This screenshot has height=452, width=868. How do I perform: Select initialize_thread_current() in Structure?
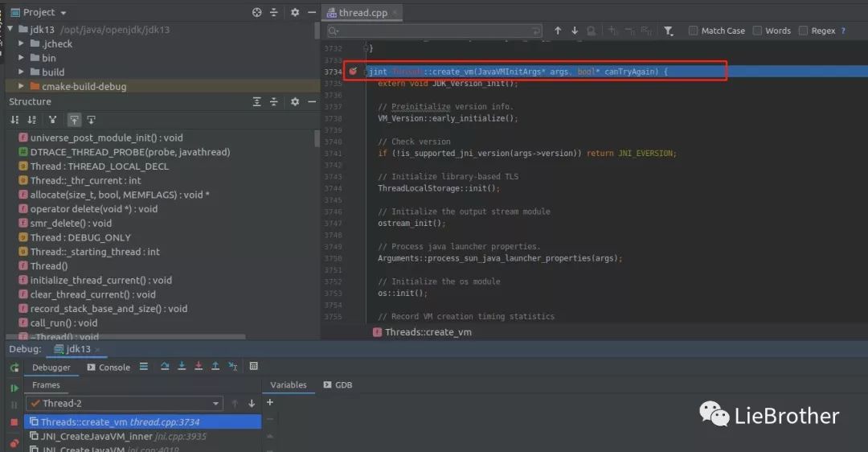click(x=100, y=280)
